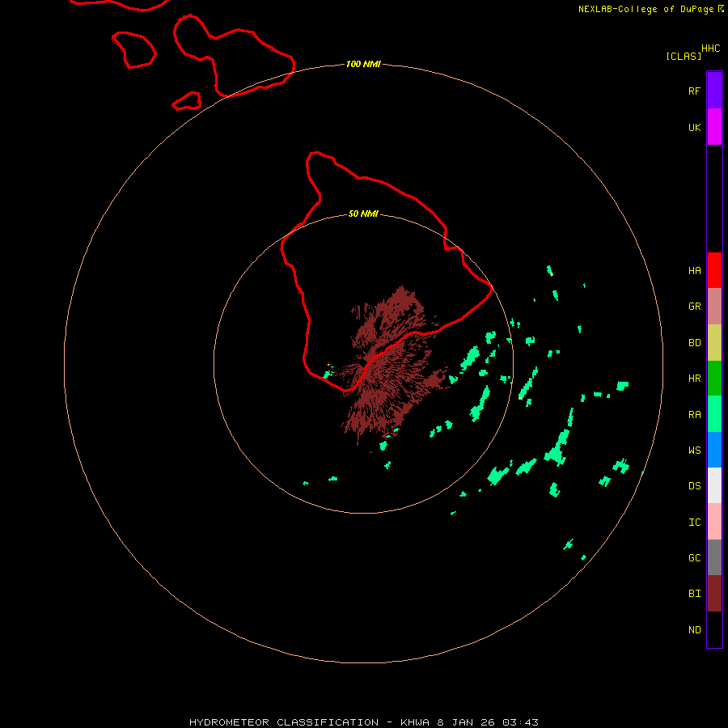Click the UK legend label
Image resolution: width=728 pixels, height=728 pixels.
(694, 127)
